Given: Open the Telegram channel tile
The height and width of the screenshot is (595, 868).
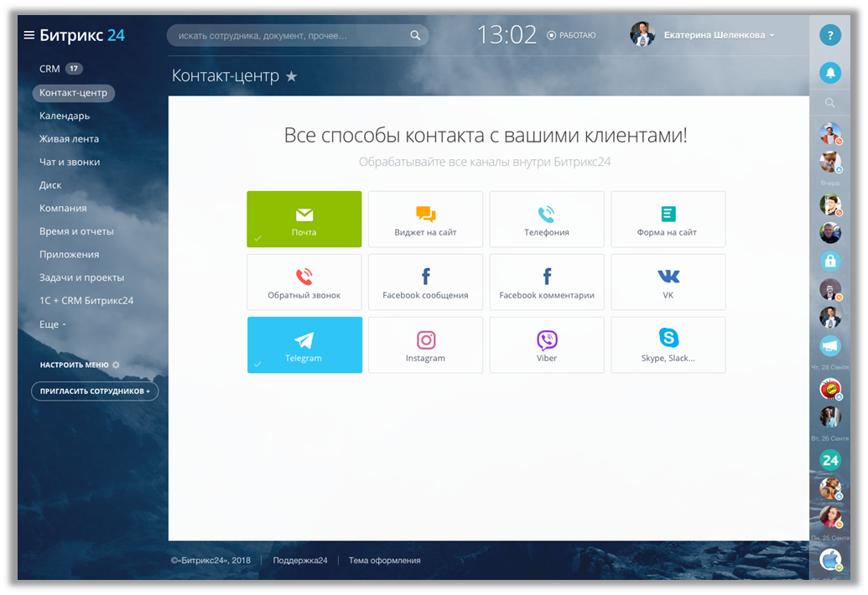Looking at the screenshot, I should [304, 344].
